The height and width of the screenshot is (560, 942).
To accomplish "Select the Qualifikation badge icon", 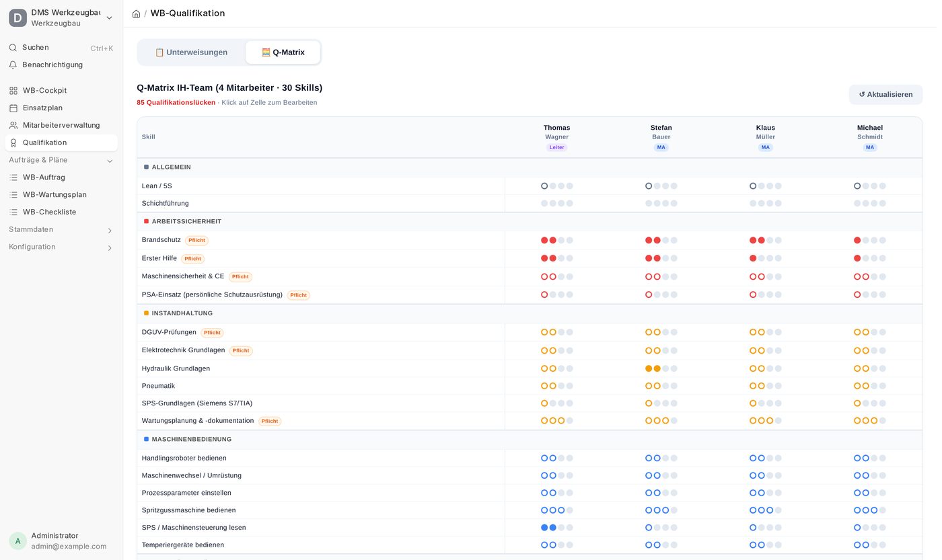I will (13, 143).
